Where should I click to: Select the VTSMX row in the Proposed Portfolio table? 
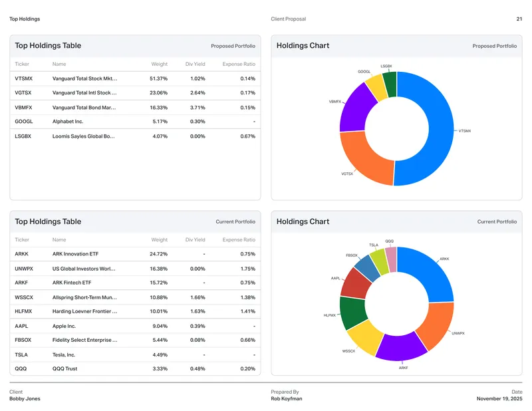[135, 78]
